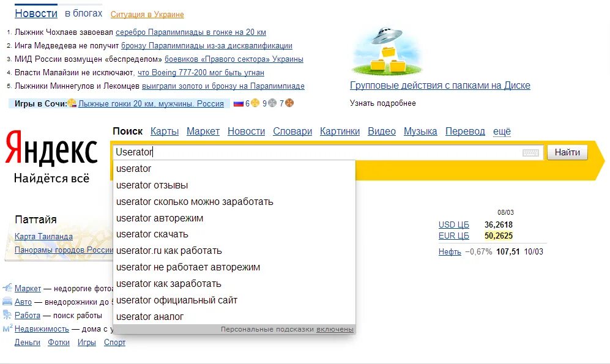Screen dimensions: 610x364
Task: Click the bronze medal icon
Action: tap(289, 103)
